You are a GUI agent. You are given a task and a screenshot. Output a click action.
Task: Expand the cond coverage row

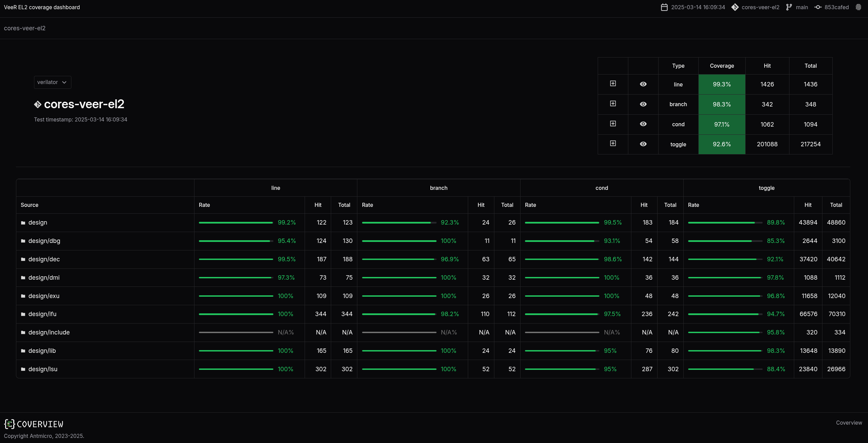click(613, 124)
